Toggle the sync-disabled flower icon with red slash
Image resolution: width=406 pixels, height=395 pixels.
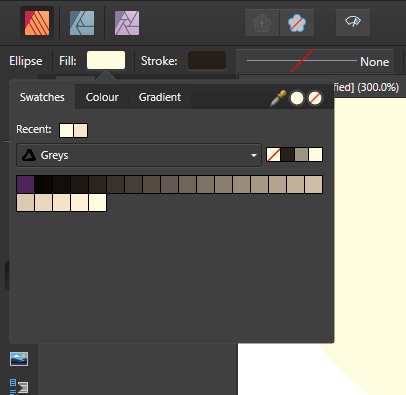coord(297,23)
